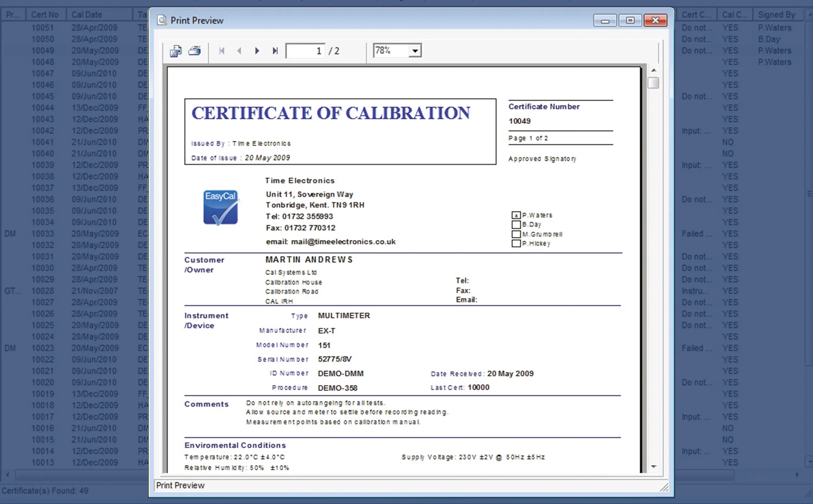Check the M.Grumbrell signatory box
This screenshot has height=504, width=813.
coord(516,234)
